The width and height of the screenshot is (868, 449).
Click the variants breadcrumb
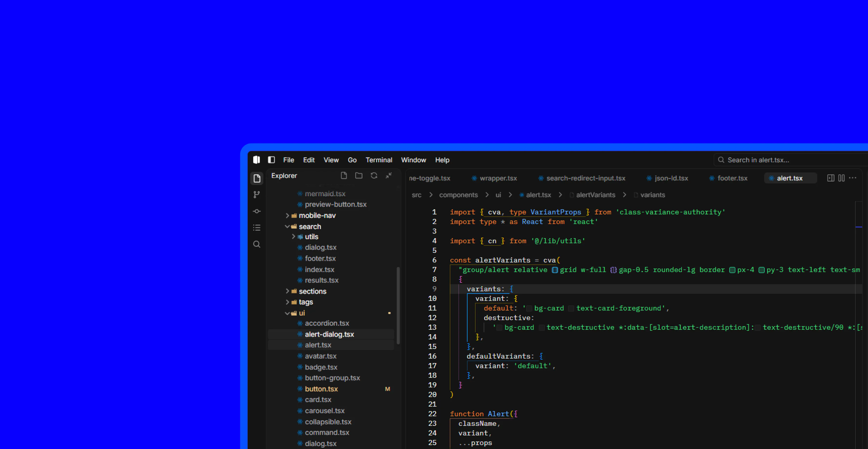pos(649,195)
